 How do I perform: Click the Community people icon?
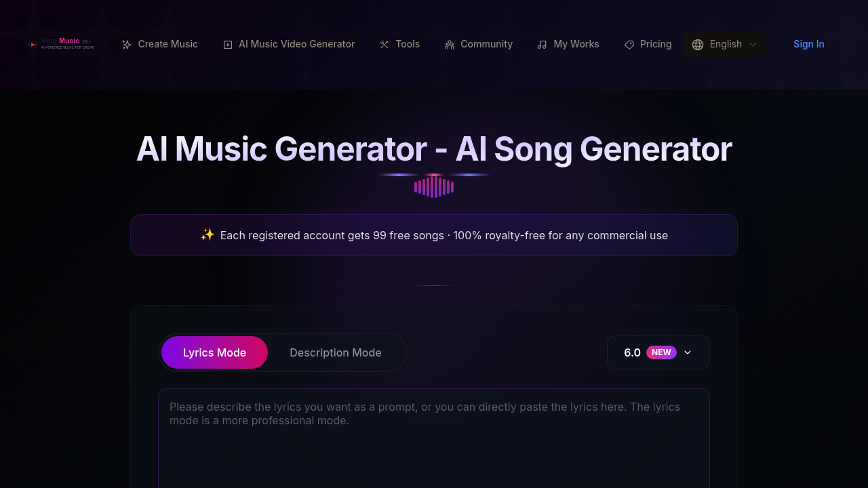point(448,44)
